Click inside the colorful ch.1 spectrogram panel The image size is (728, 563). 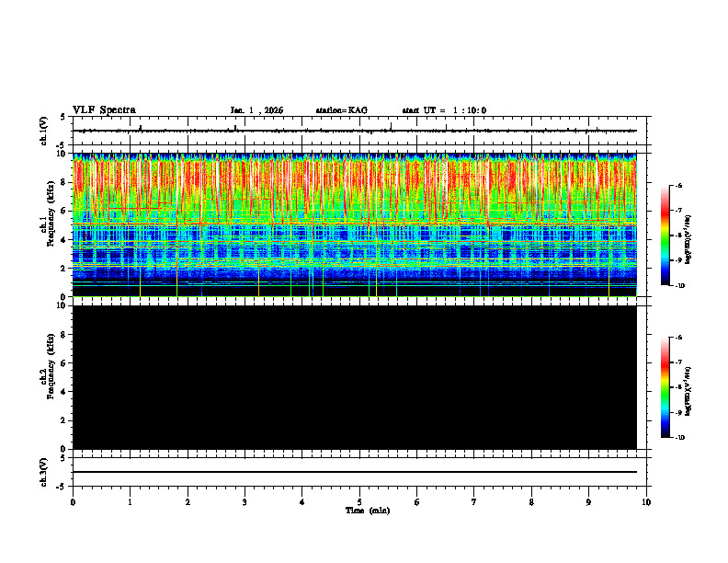tap(354, 224)
